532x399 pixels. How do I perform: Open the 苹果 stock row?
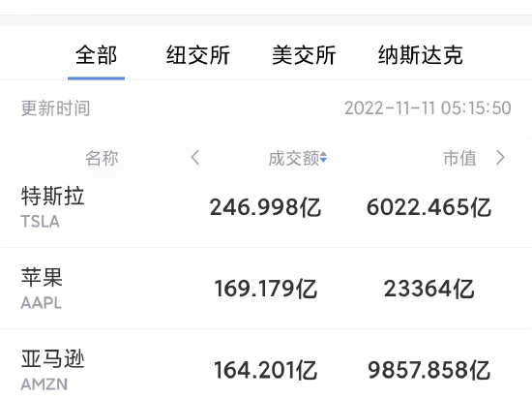(266, 289)
